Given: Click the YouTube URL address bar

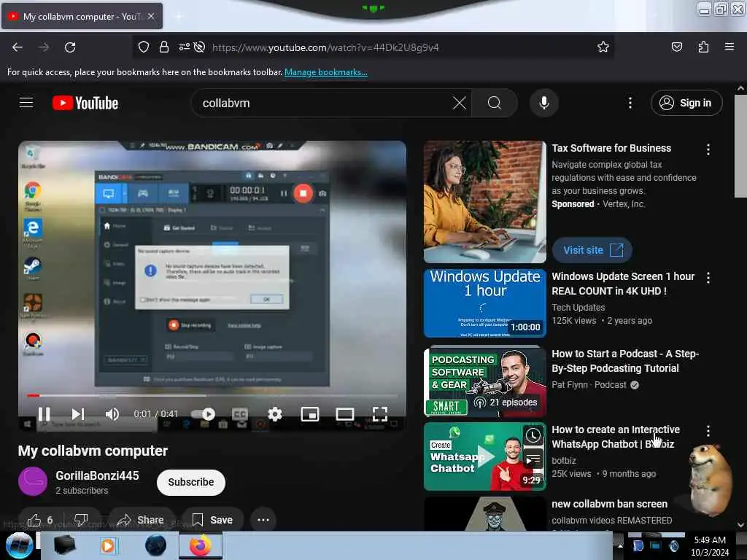Looking at the screenshot, I should coord(325,47).
